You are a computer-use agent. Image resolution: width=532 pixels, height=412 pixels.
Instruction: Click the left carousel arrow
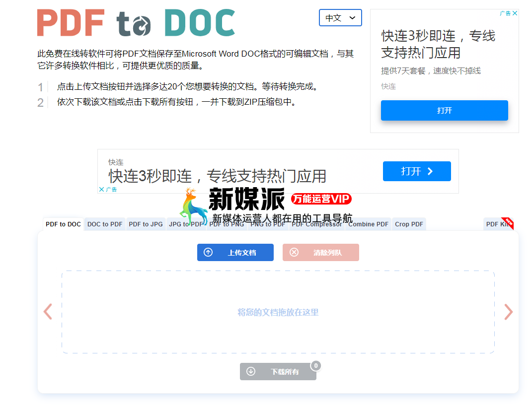click(x=48, y=312)
